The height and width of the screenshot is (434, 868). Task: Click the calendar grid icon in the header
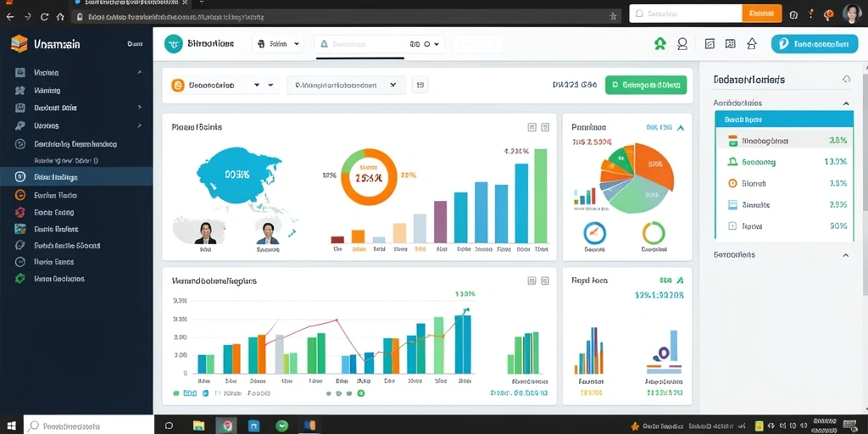730,44
